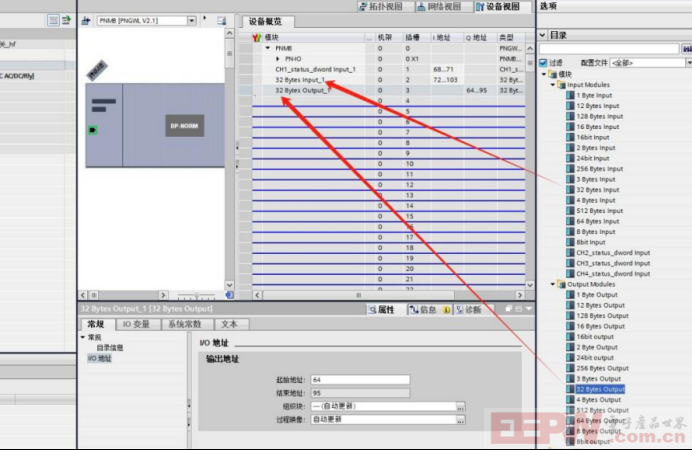Toggle the 过滤 filter checkbox
The height and width of the screenshot is (450, 692).
coord(543,63)
